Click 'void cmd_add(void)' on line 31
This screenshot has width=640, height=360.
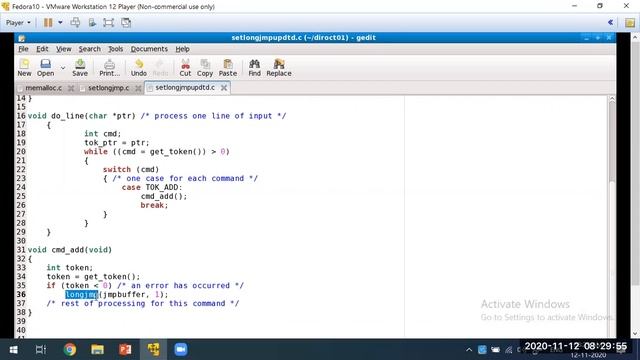point(70,250)
